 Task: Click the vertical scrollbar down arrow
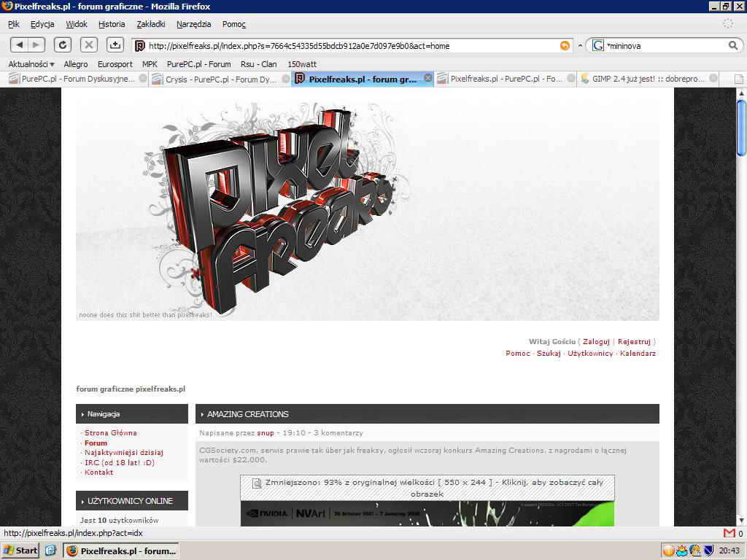(741, 521)
